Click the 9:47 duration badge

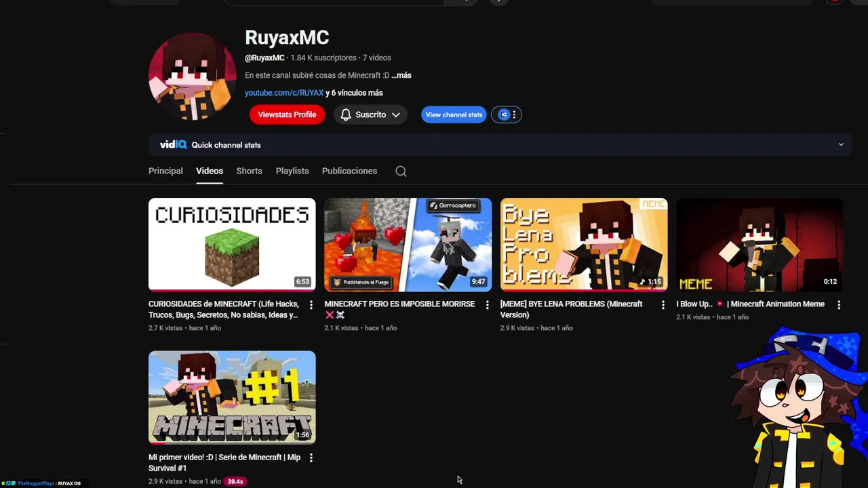[479, 281]
